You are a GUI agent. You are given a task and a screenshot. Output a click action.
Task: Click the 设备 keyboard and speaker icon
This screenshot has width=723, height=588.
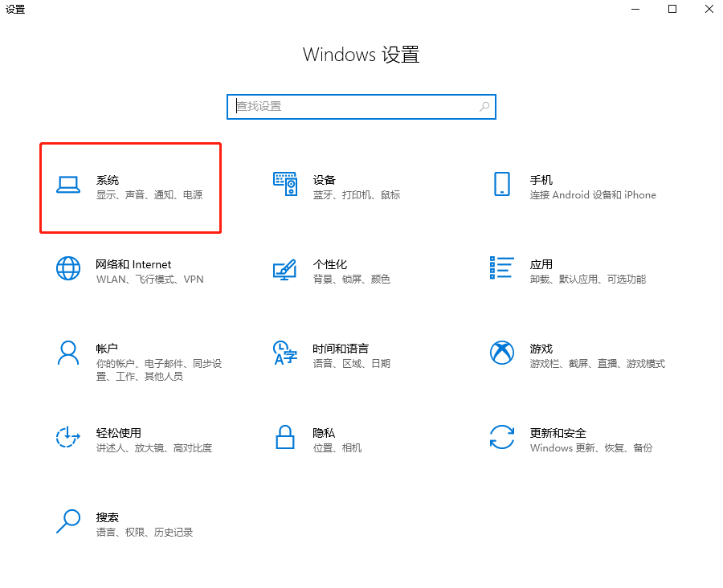285,185
